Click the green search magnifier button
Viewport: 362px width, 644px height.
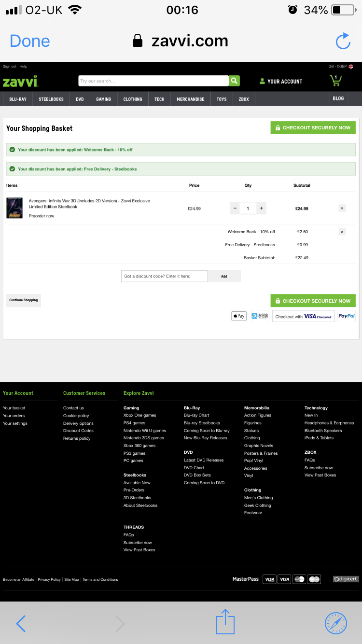(x=234, y=81)
